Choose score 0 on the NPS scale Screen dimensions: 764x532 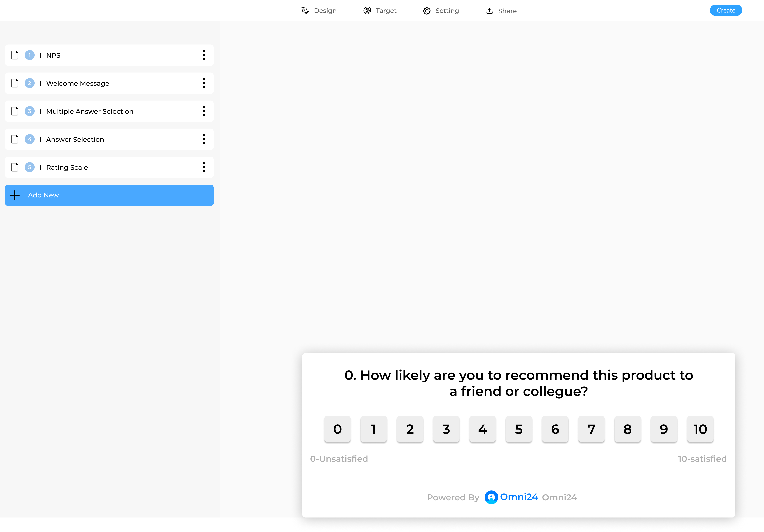[337, 429]
